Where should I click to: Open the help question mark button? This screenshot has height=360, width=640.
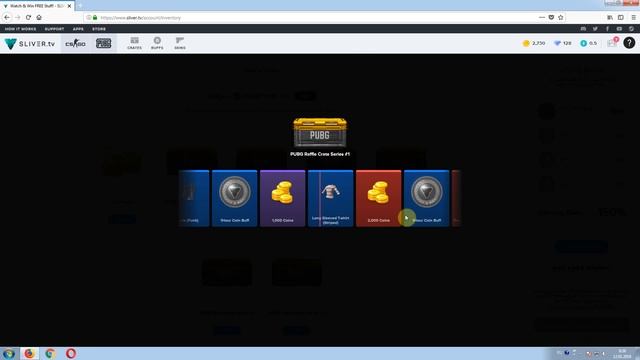tap(629, 43)
